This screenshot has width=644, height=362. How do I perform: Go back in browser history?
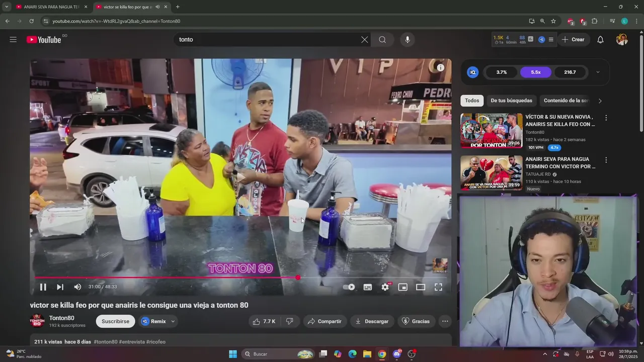tap(7, 21)
